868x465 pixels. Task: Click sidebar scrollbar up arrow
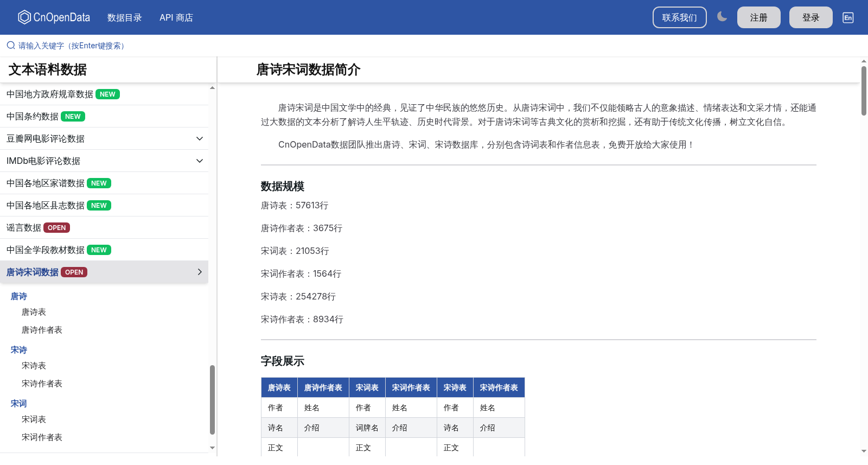[212, 87]
